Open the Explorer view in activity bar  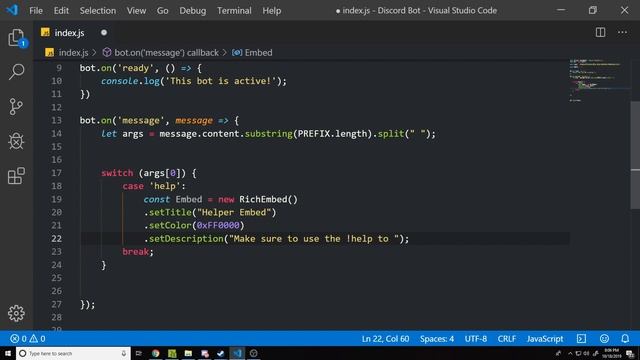(x=16, y=38)
